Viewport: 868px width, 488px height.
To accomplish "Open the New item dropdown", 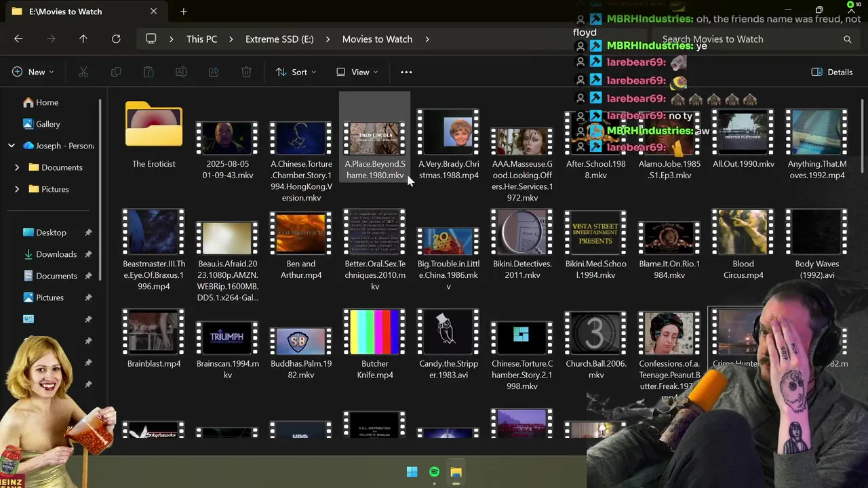I will pyautogui.click(x=33, y=72).
